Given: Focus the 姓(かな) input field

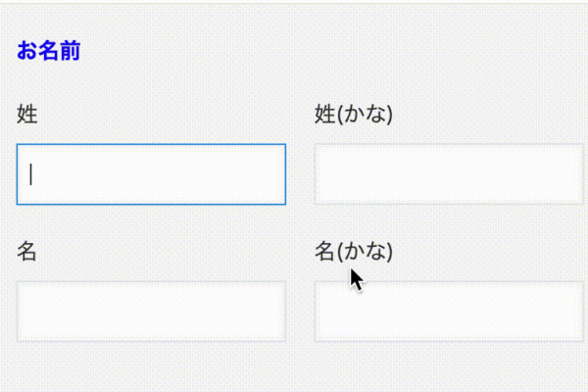Looking at the screenshot, I should coord(448,174).
